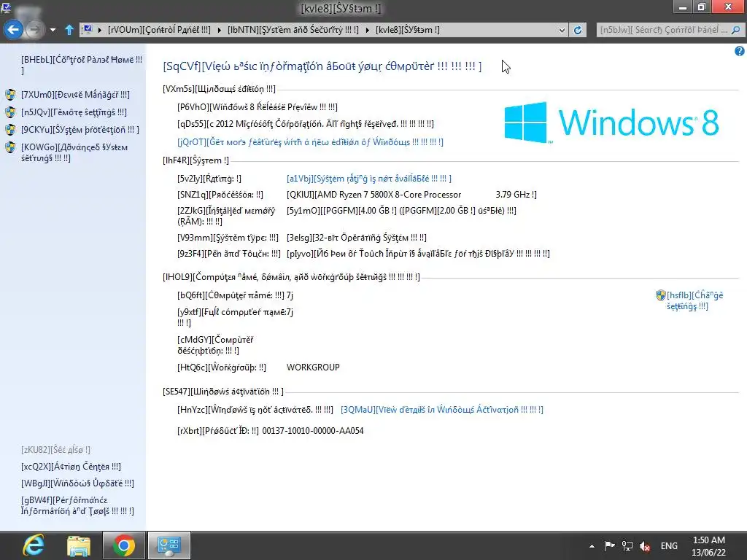Expand the chevron after System and Security
747x560 pixels.
(x=368, y=29)
